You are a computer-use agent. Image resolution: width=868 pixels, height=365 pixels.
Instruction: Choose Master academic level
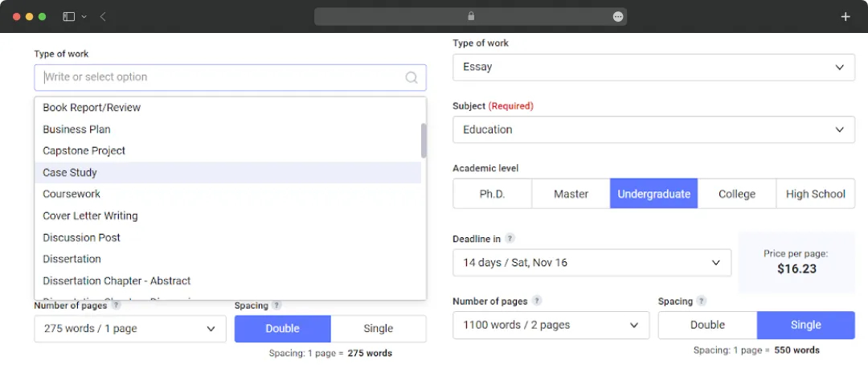(571, 194)
